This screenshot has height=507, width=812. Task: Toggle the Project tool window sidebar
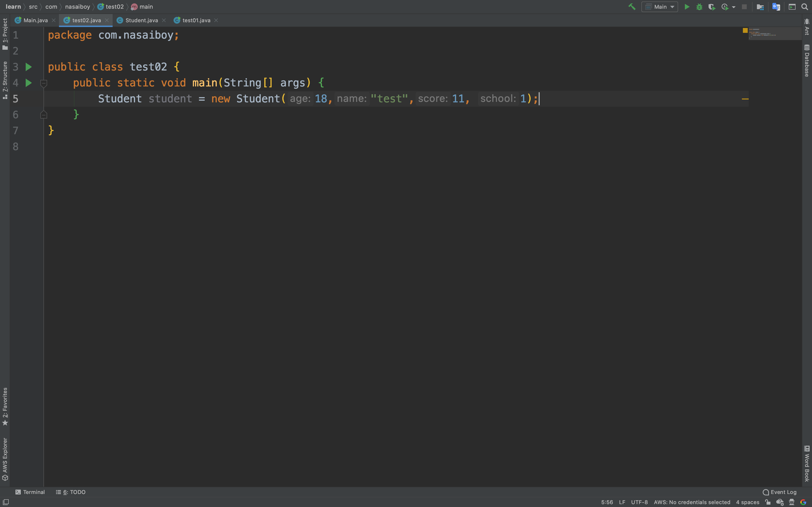tap(5, 28)
